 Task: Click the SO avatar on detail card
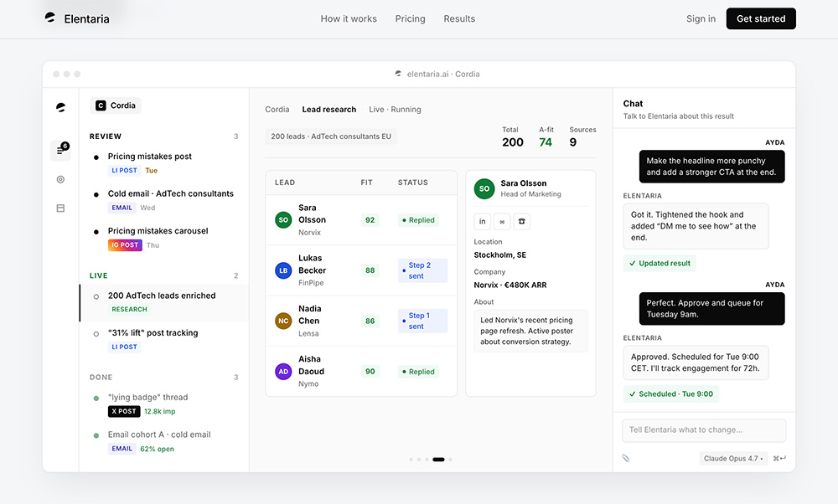pos(484,188)
